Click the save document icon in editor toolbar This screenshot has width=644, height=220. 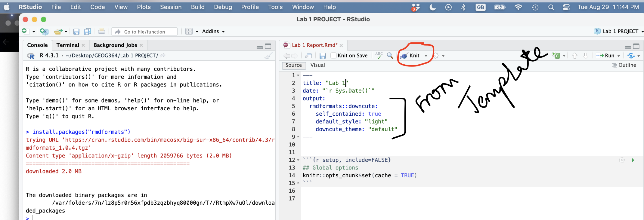point(322,56)
